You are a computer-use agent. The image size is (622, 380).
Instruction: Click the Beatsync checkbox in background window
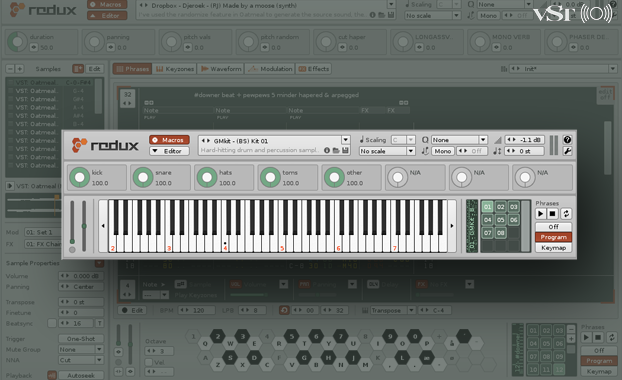click(52, 323)
